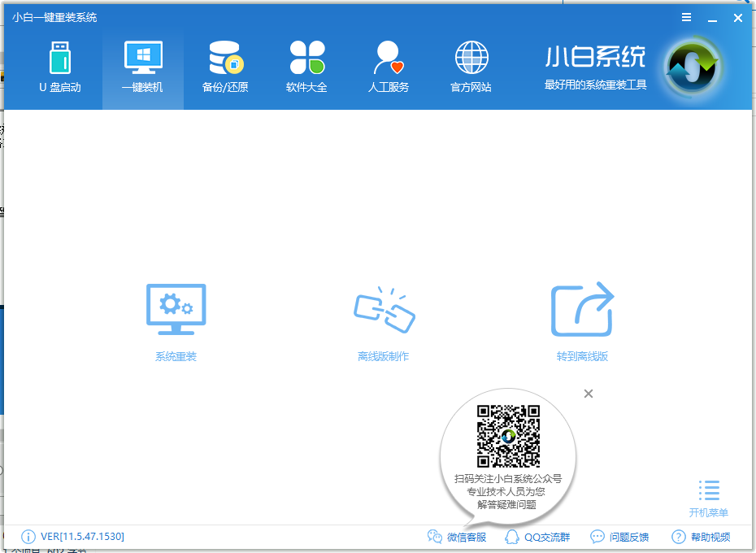This screenshot has height=553, width=756.
Task: Open the hamburger menu at top right
Action: pyautogui.click(x=686, y=17)
